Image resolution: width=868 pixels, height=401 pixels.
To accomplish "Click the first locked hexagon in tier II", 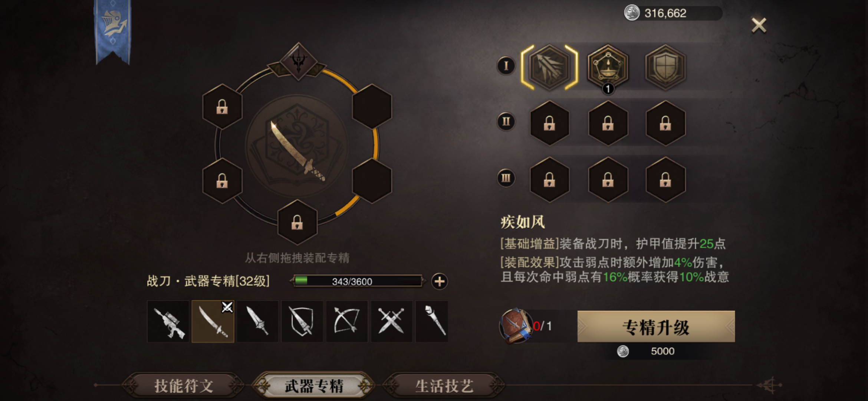I will pos(549,123).
